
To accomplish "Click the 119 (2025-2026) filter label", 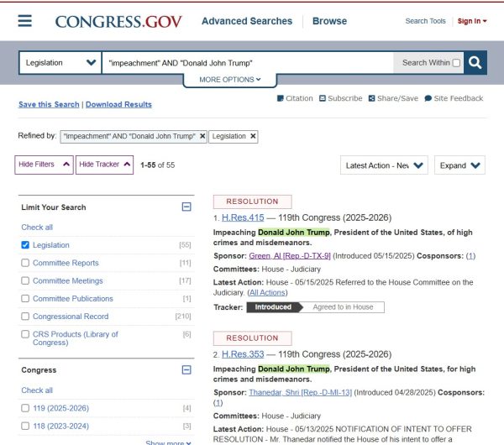I will (60, 408).
